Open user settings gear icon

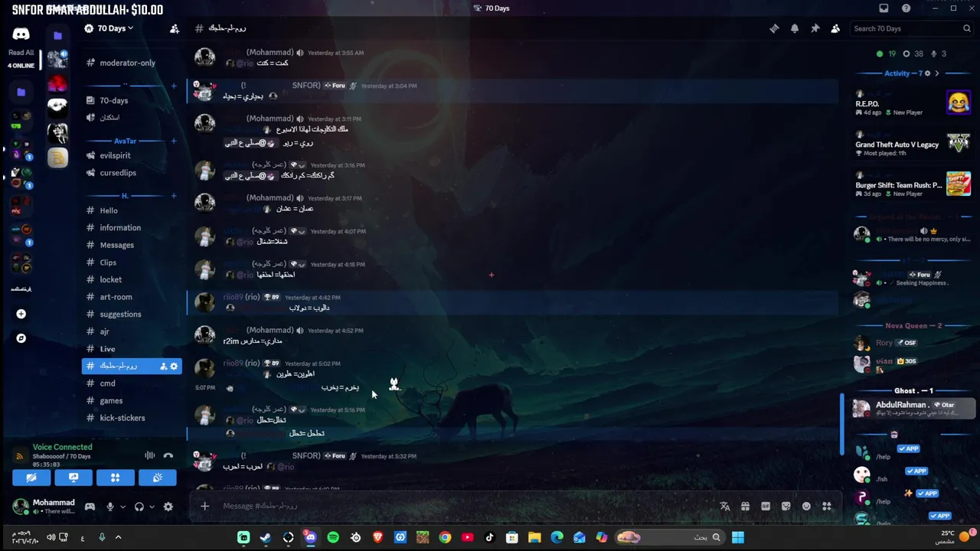point(168,507)
